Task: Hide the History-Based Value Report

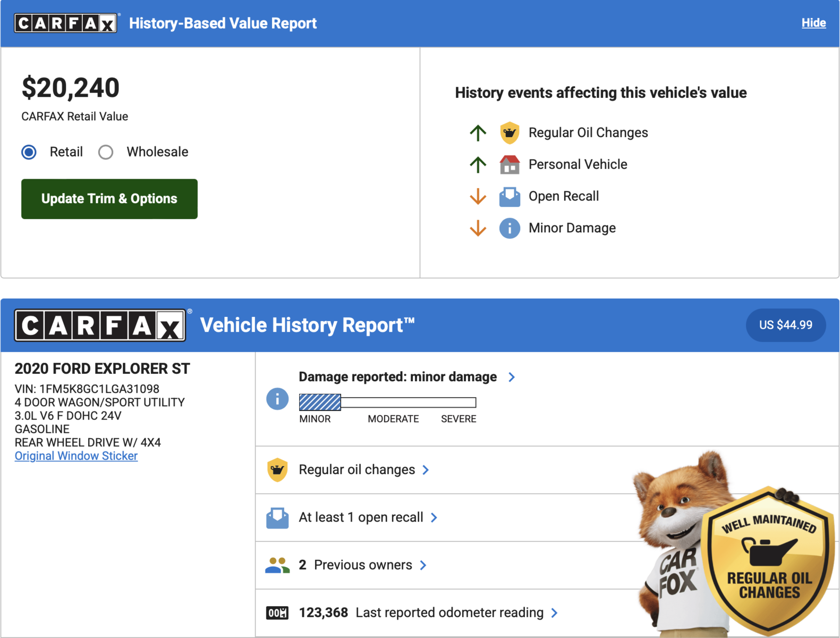Action: point(813,23)
